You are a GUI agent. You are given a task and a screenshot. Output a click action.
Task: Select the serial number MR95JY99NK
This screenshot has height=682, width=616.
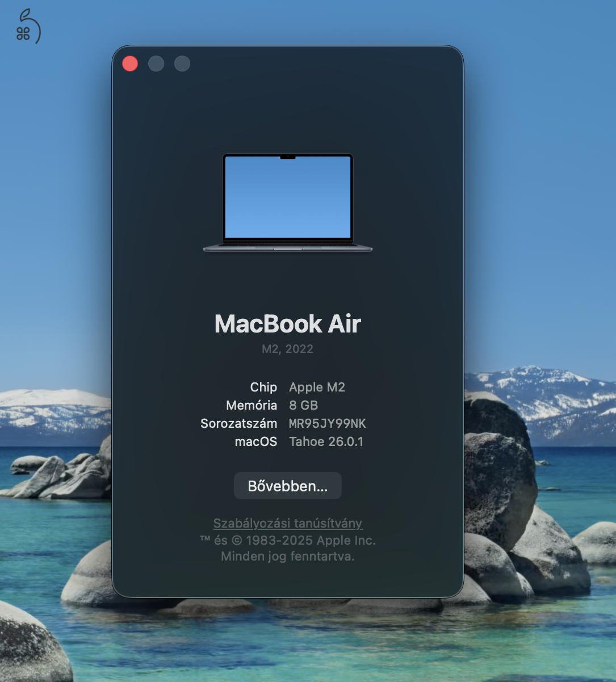click(x=328, y=423)
